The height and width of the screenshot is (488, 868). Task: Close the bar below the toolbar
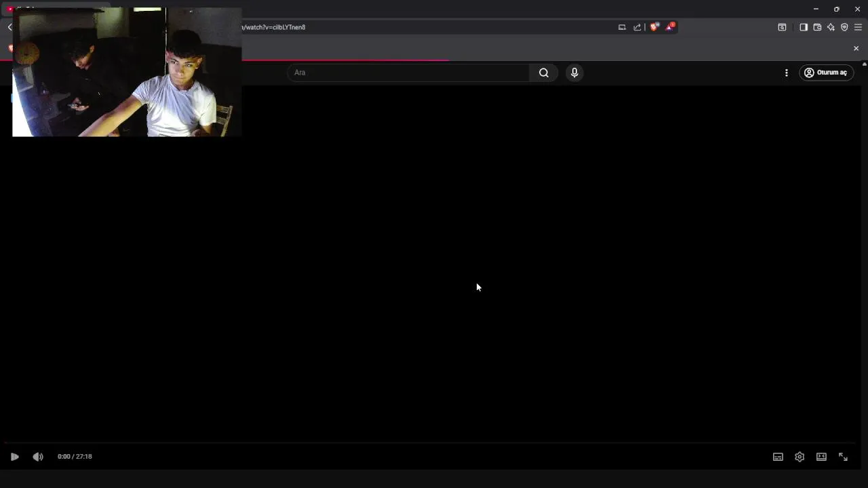coord(856,48)
